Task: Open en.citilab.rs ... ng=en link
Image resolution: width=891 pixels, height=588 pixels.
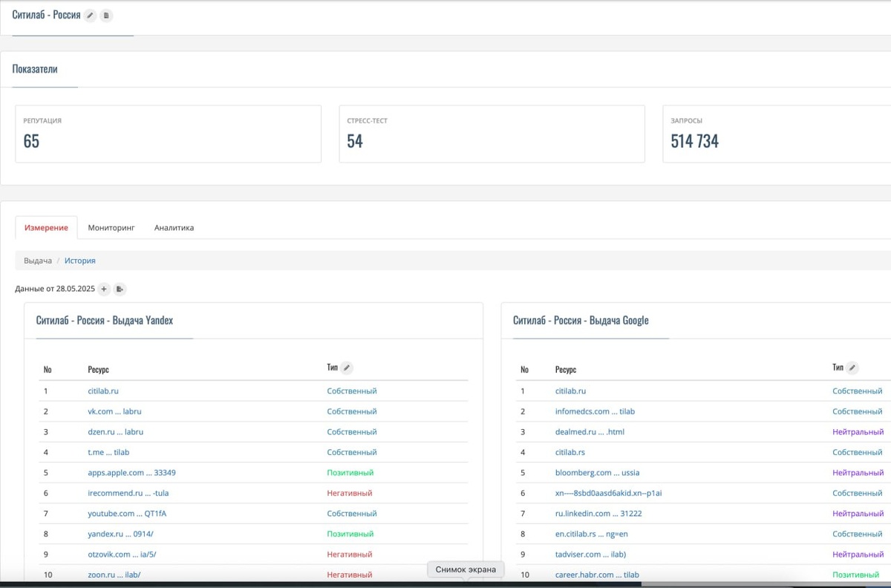Action: [x=592, y=534]
